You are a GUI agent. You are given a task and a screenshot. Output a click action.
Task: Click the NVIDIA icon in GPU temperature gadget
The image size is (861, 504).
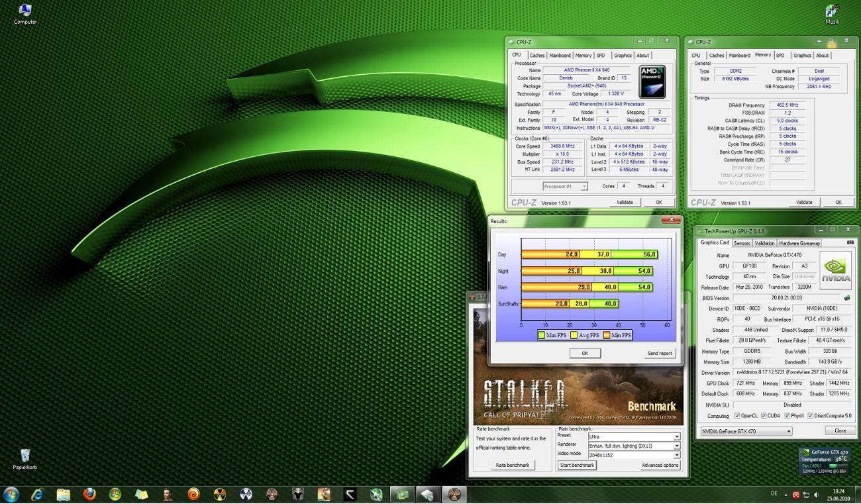[805, 452]
